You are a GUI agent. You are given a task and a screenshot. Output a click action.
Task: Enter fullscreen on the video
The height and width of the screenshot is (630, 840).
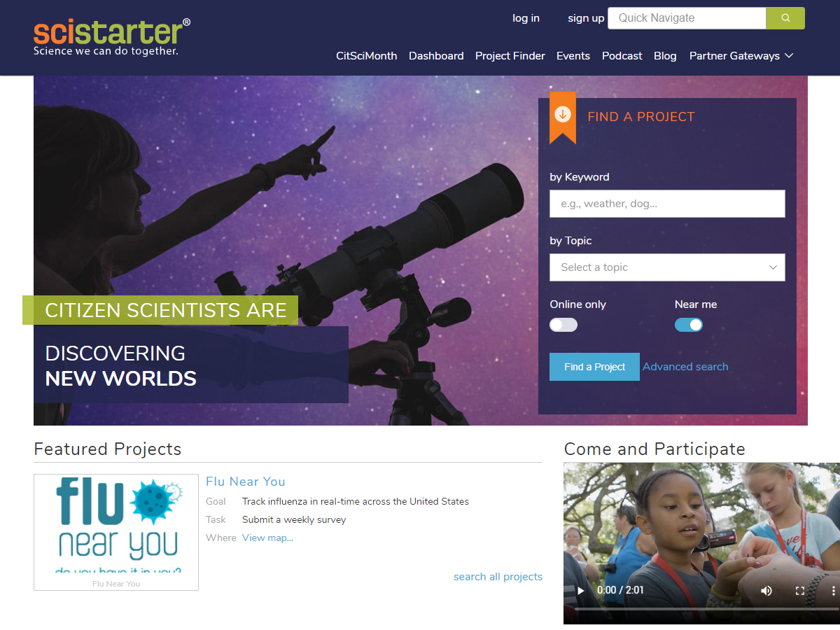click(800, 591)
